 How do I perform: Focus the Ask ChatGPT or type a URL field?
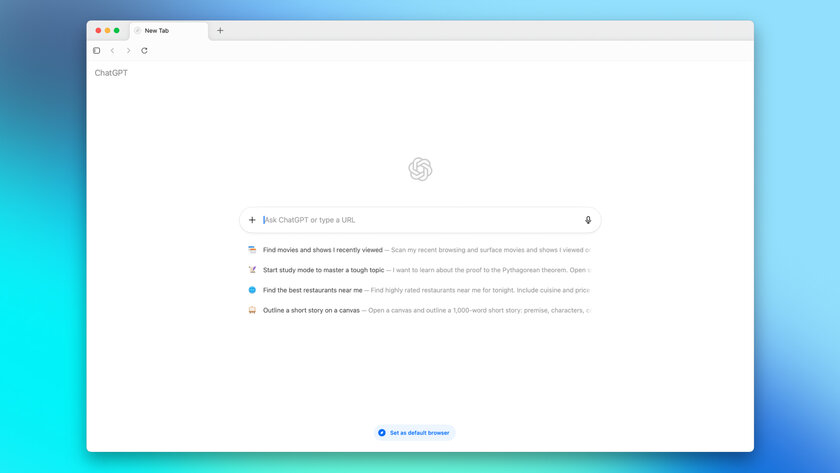420,220
